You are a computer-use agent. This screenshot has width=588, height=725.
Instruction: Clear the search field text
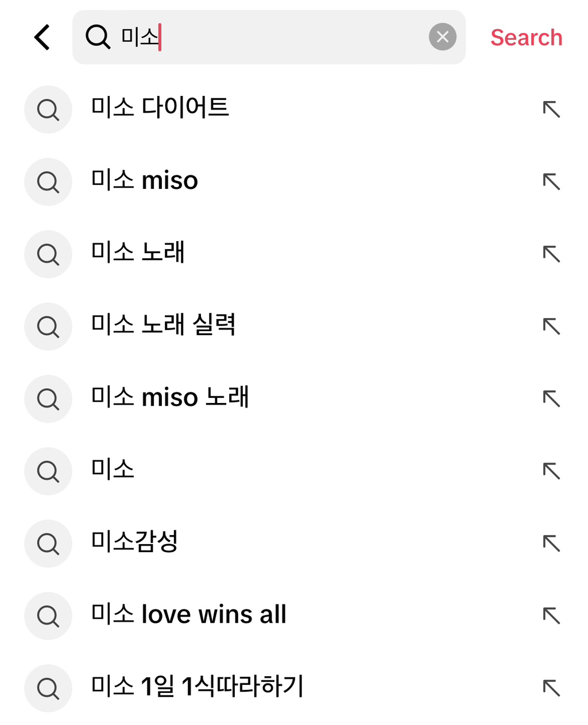coord(442,37)
